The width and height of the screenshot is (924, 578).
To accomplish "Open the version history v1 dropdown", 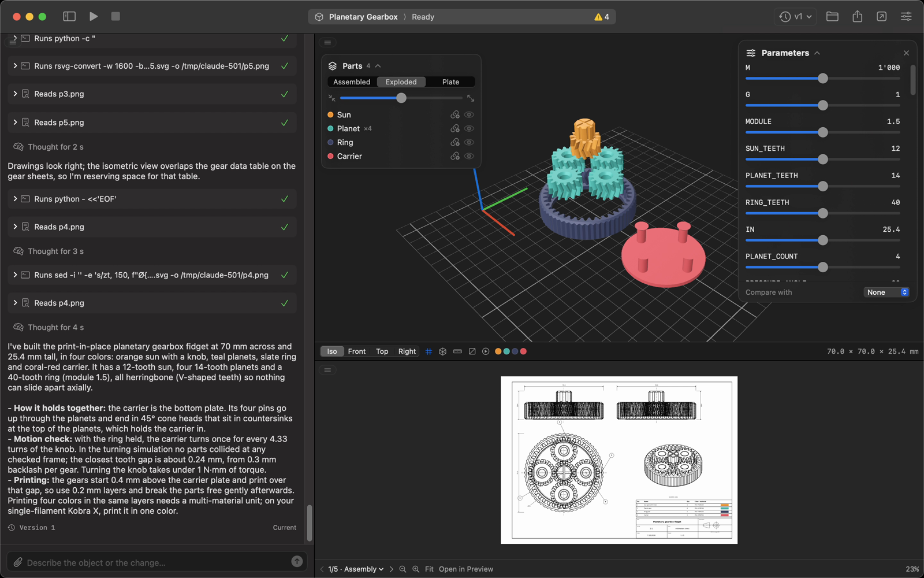I will 795,17.
